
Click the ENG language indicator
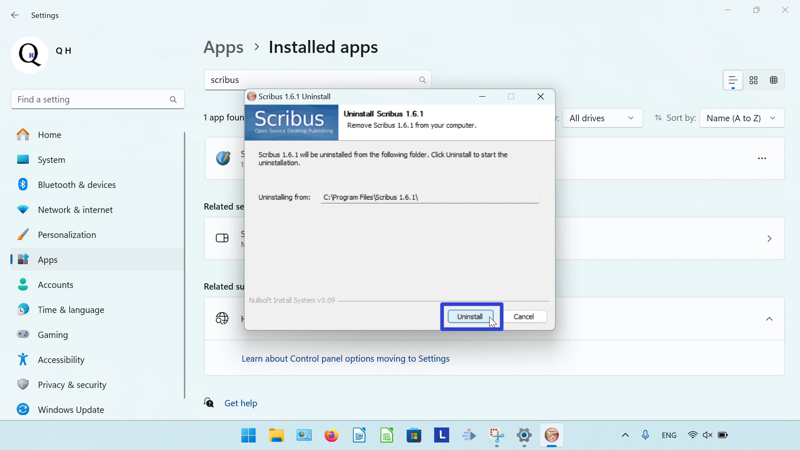[x=669, y=435]
